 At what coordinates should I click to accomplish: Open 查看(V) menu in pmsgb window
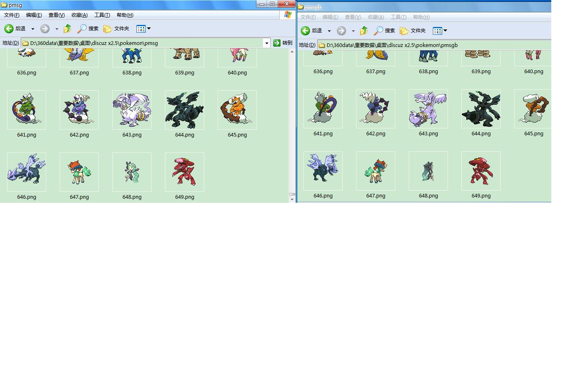tap(353, 17)
